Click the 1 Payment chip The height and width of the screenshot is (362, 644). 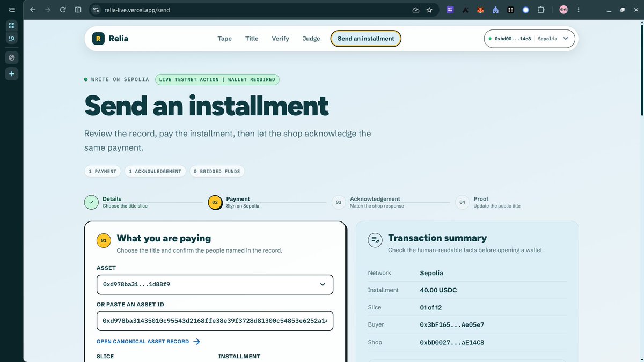click(x=103, y=171)
